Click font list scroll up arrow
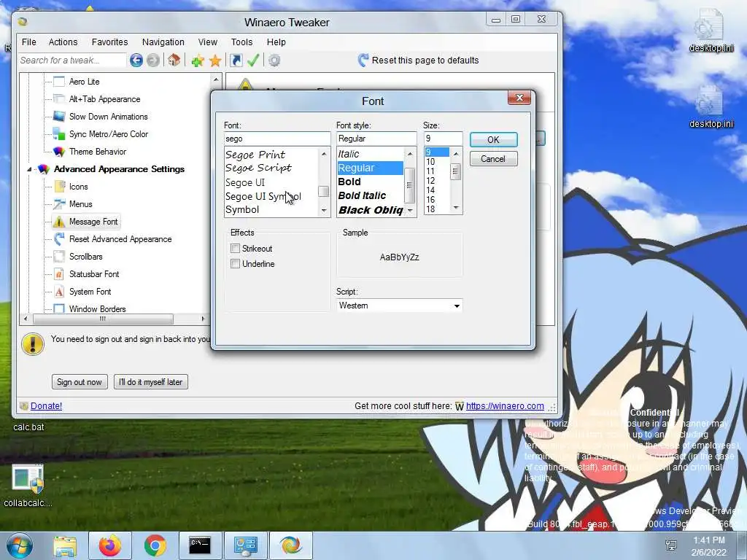 [x=324, y=154]
